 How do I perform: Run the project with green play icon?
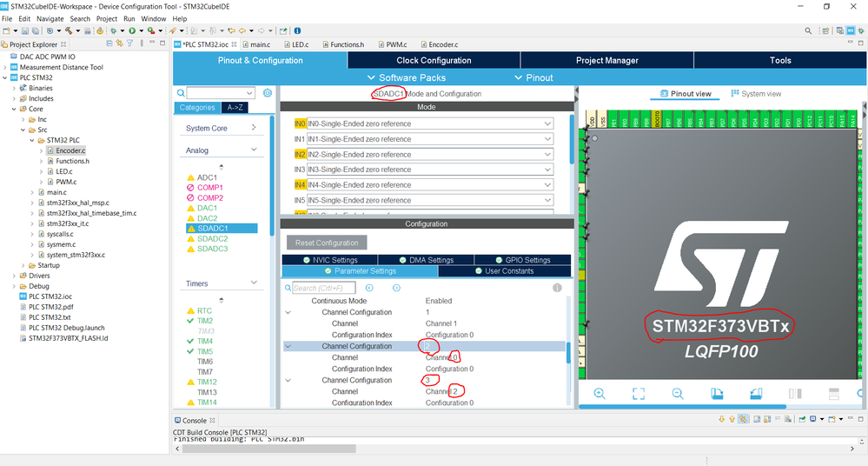click(132, 31)
